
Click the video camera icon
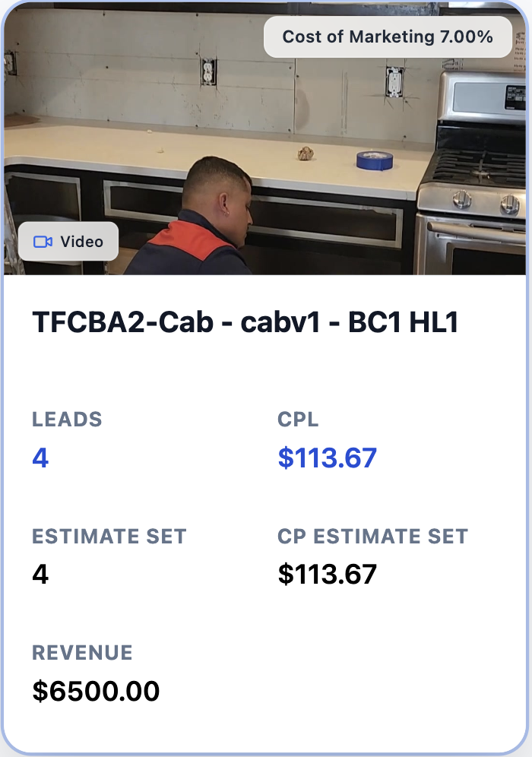(x=43, y=242)
